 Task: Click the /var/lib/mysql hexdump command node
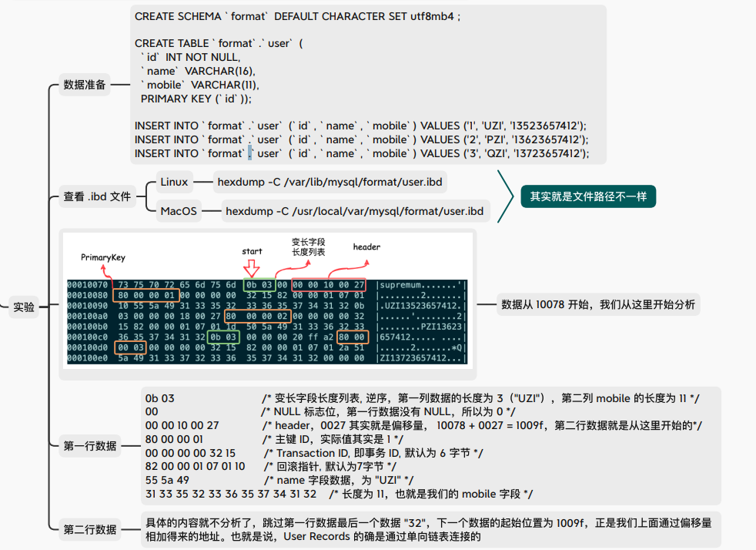(x=331, y=183)
